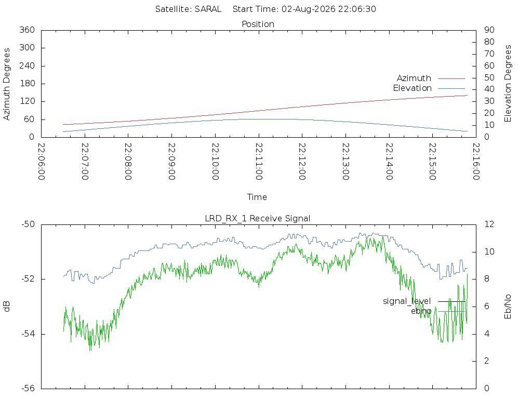Click the 360 azimuth axis value
532x399 pixels.
pos(27,30)
